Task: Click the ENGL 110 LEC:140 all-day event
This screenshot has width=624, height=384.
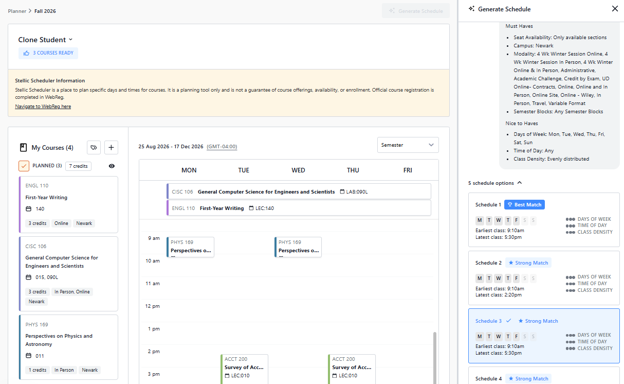Action: pyautogui.click(x=298, y=208)
